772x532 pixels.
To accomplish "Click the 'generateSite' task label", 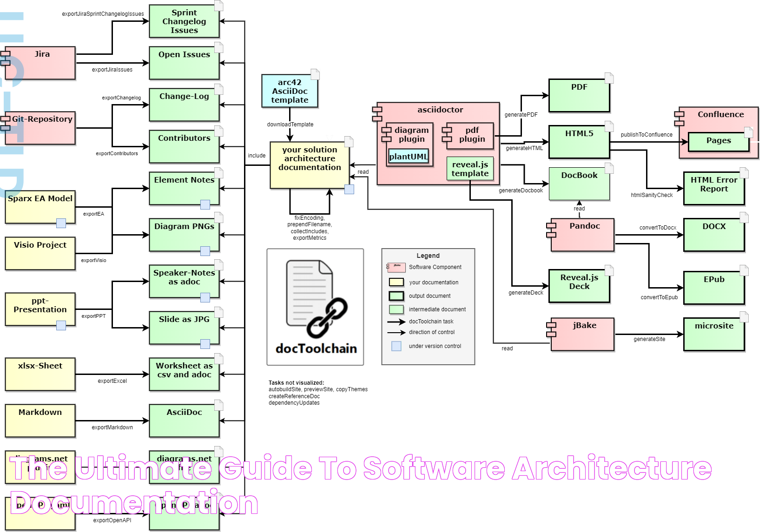I will coord(649,339).
